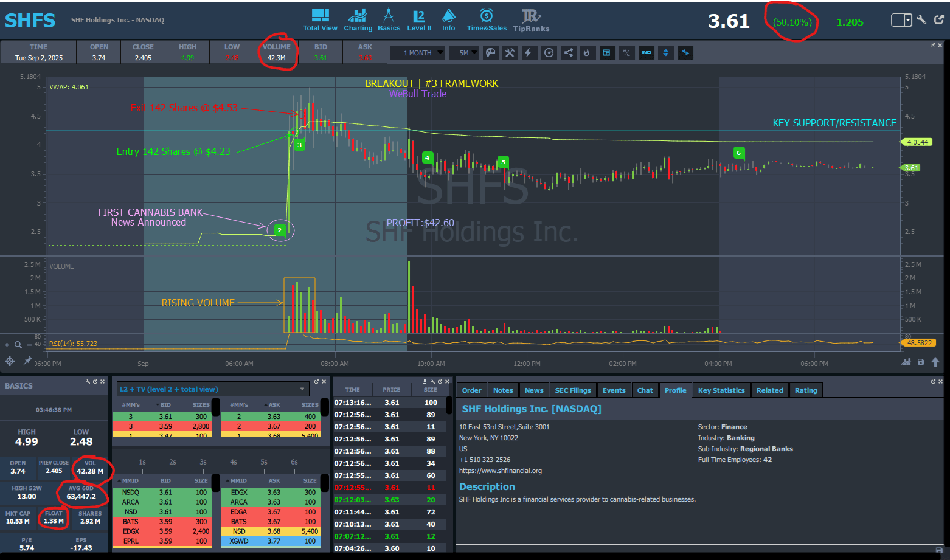Open the Total View layout
This screenshot has width=950, height=560.
320,20
